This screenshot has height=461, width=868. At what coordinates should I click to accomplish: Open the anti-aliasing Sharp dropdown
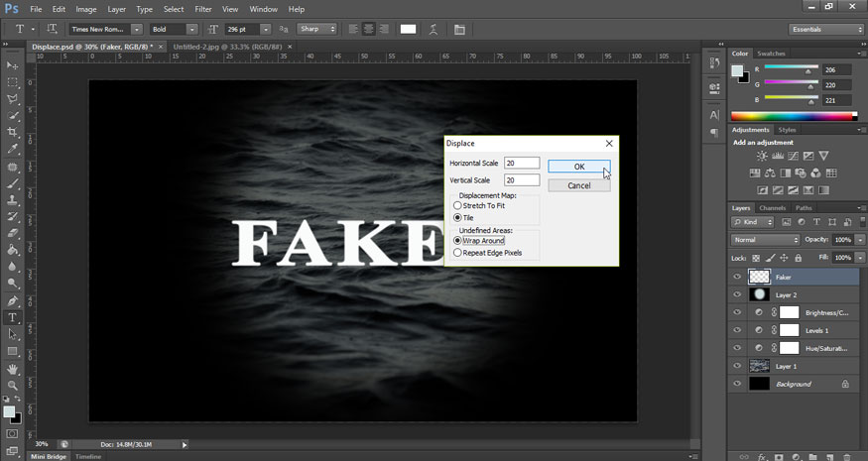317,29
